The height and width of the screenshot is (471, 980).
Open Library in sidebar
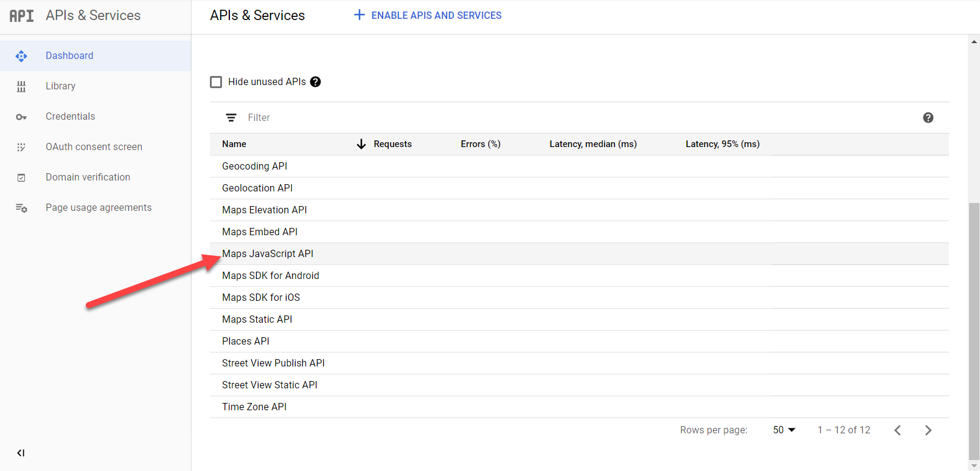pyautogui.click(x=96, y=86)
